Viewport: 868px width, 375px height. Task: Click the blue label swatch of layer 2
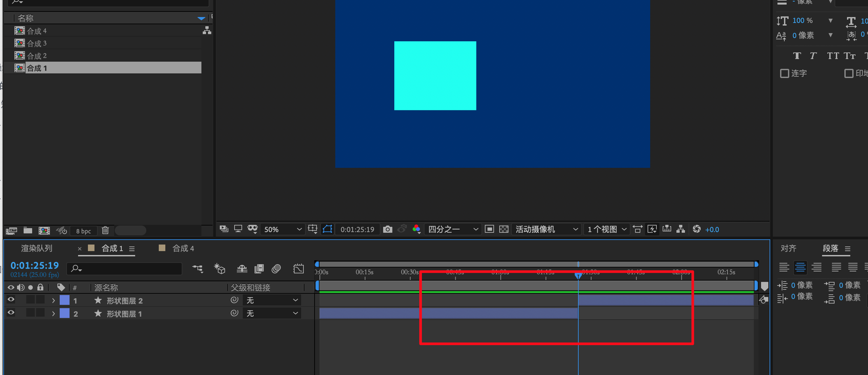(64, 313)
